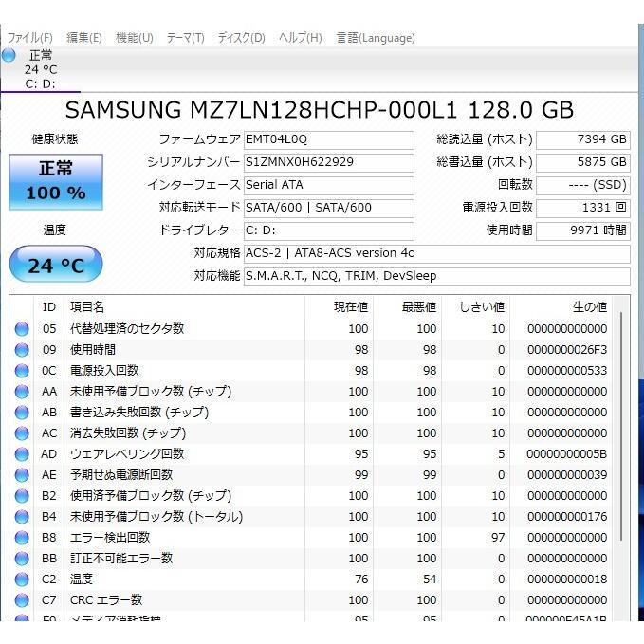The width and height of the screenshot is (644, 644).
Task: Click total host reads value 7394 GB
Action: pyautogui.click(x=583, y=140)
